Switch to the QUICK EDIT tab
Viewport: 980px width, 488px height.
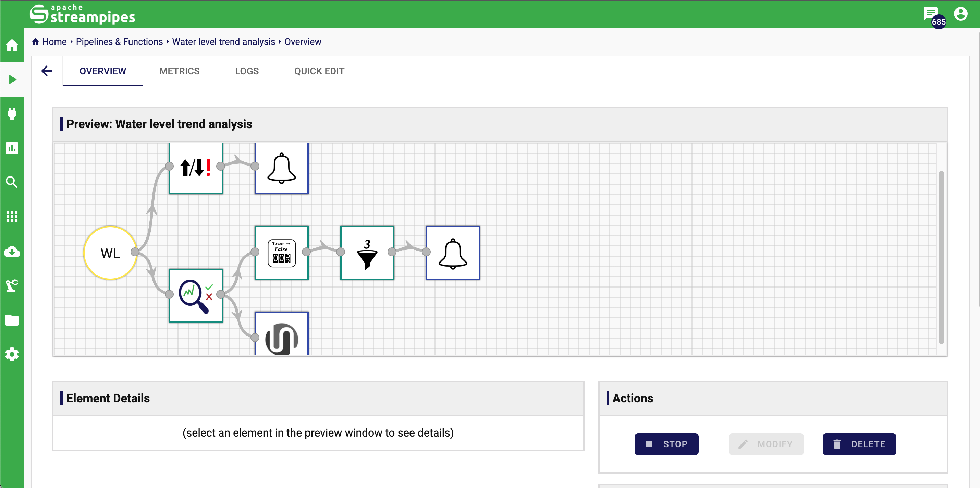click(319, 71)
